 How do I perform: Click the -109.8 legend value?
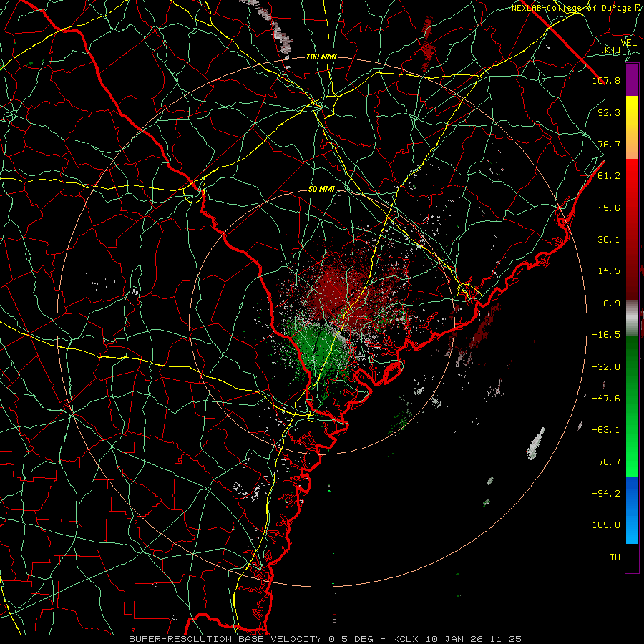pos(603,525)
